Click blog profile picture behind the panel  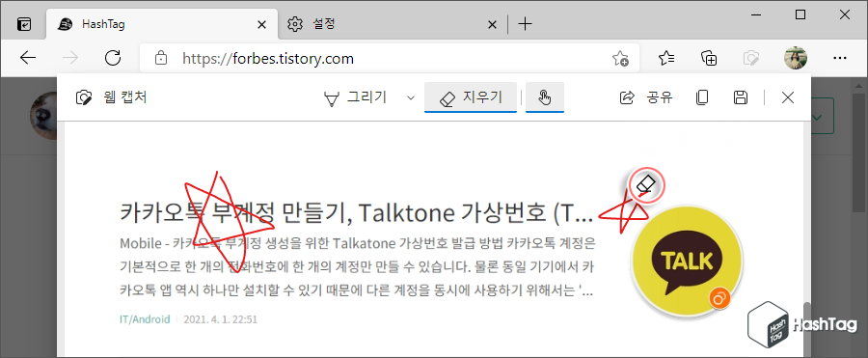(x=43, y=117)
